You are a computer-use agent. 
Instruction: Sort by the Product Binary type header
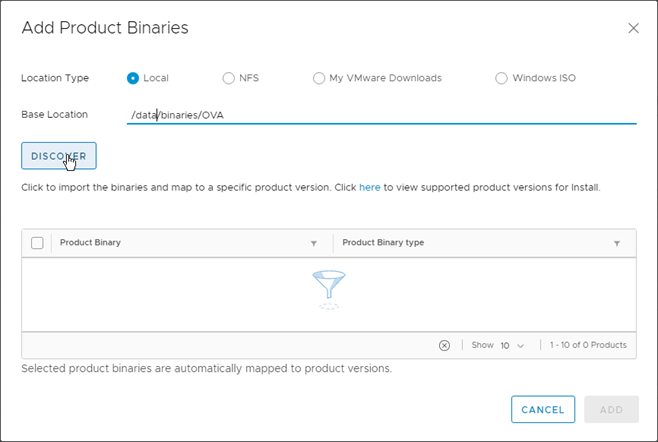click(384, 243)
